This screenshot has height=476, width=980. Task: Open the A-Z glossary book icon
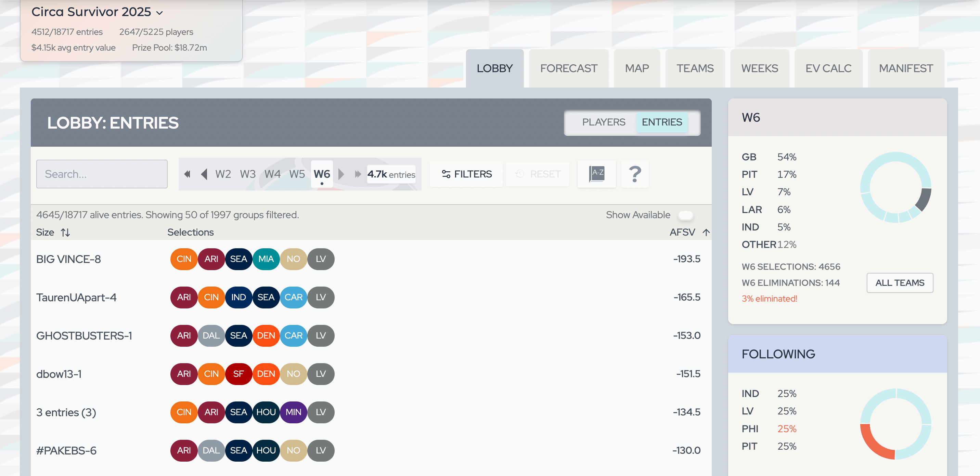tap(596, 174)
